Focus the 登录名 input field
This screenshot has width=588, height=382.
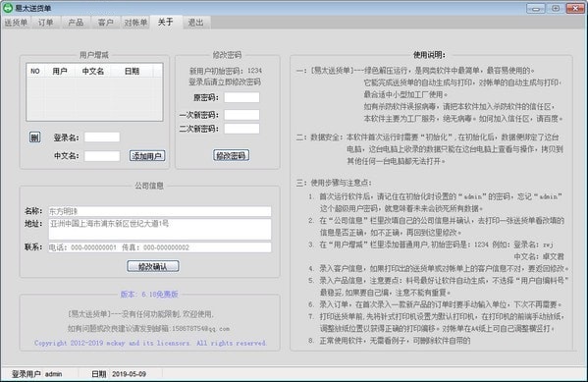[x=102, y=136]
